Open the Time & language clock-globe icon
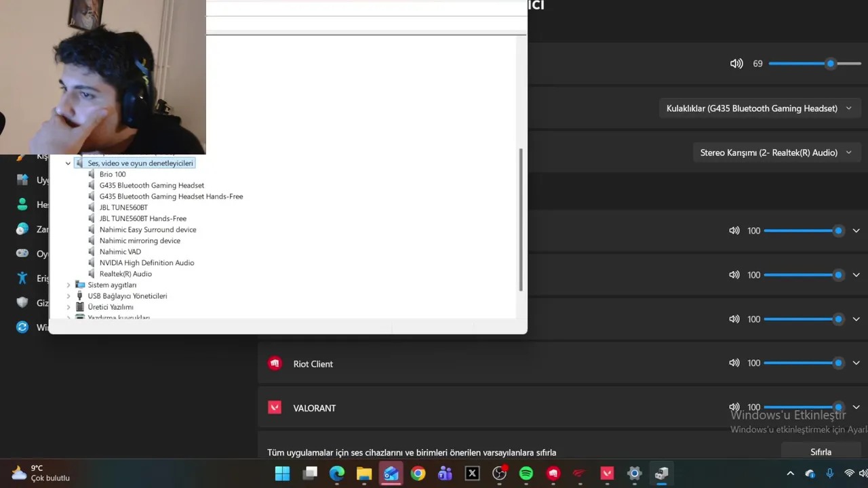Image resolution: width=868 pixels, height=488 pixels. click(23, 229)
